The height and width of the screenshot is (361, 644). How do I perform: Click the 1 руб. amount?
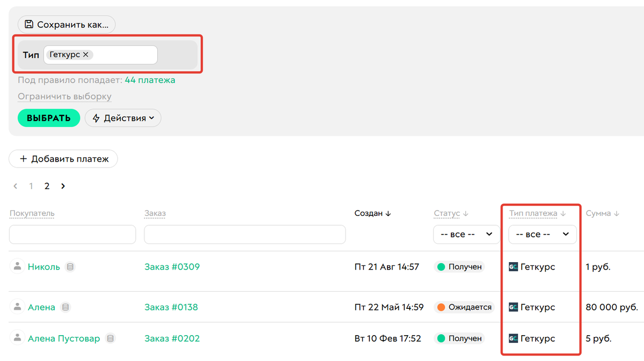[598, 266]
